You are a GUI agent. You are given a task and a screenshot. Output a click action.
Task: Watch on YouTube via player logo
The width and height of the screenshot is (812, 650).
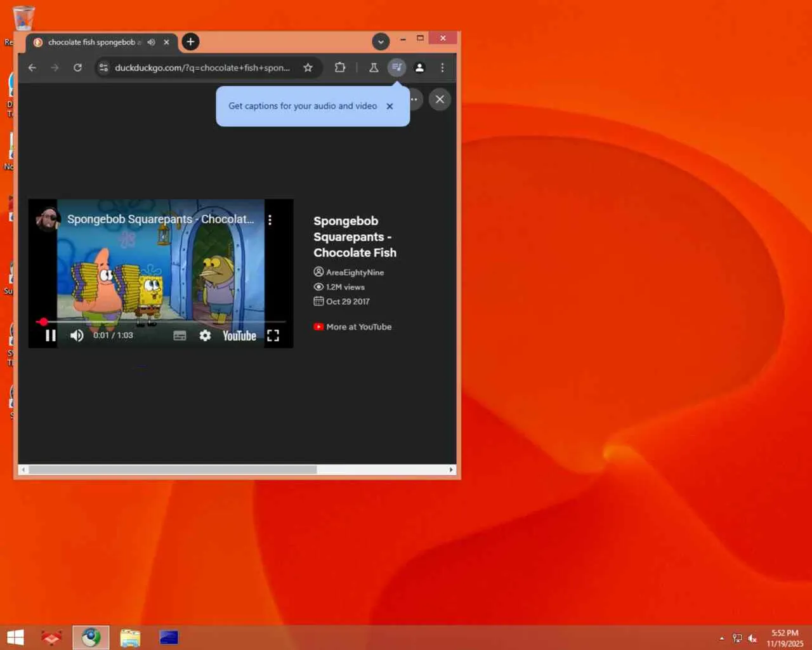pyautogui.click(x=239, y=336)
